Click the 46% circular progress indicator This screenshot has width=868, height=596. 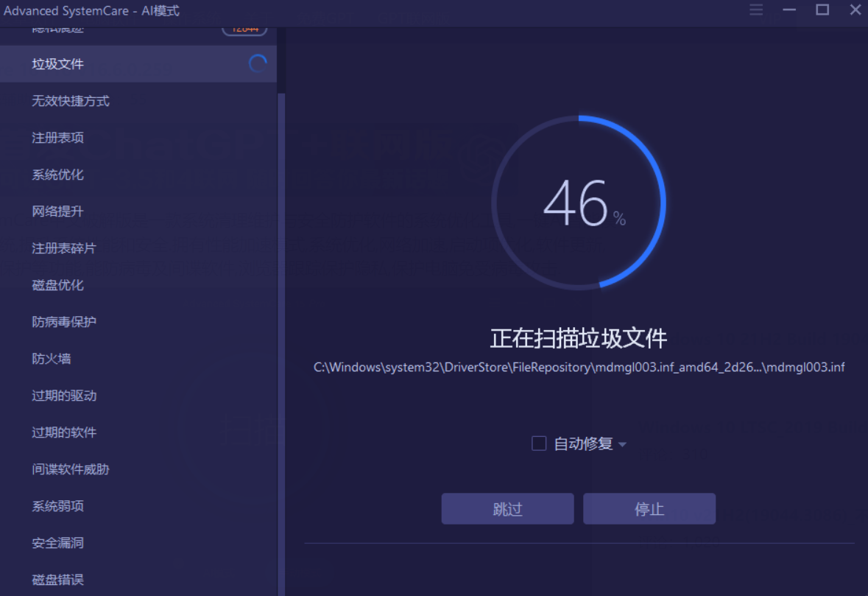point(579,203)
